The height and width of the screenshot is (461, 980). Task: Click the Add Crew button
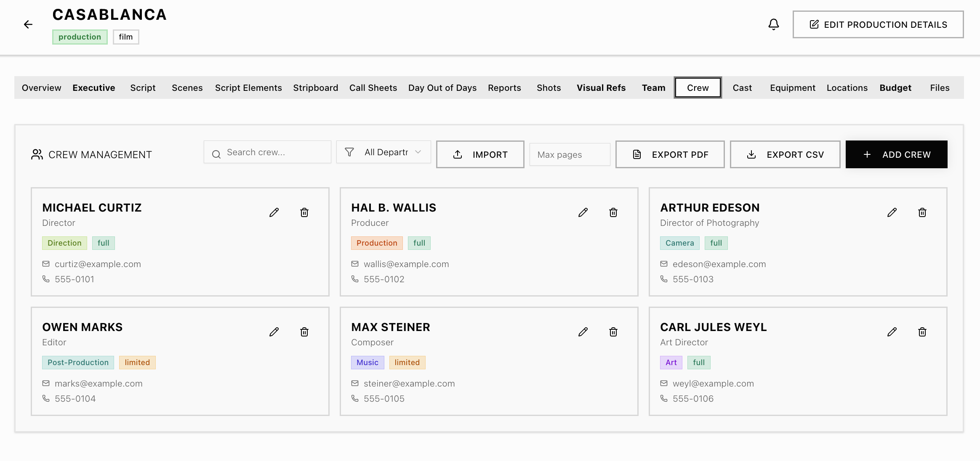click(x=896, y=154)
